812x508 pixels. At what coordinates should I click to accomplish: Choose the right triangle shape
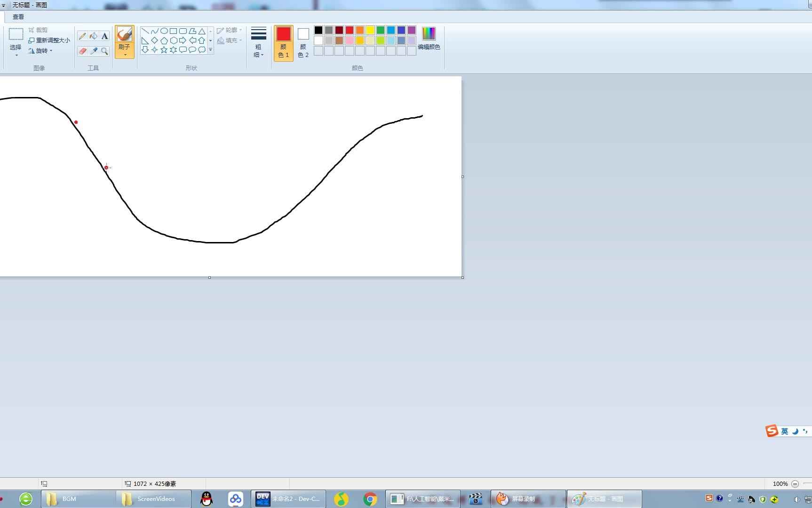tap(145, 40)
